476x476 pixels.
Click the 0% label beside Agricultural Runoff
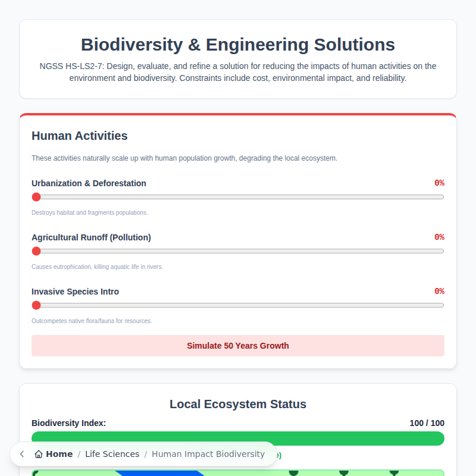pyautogui.click(x=440, y=236)
